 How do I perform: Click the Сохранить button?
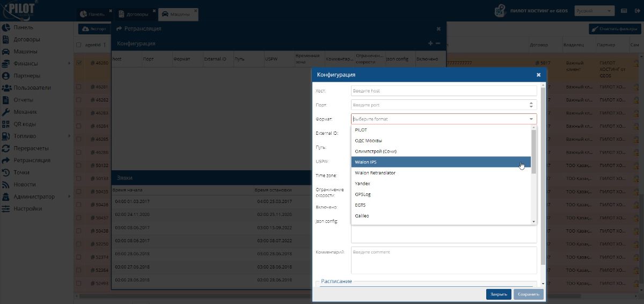coord(529,294)
